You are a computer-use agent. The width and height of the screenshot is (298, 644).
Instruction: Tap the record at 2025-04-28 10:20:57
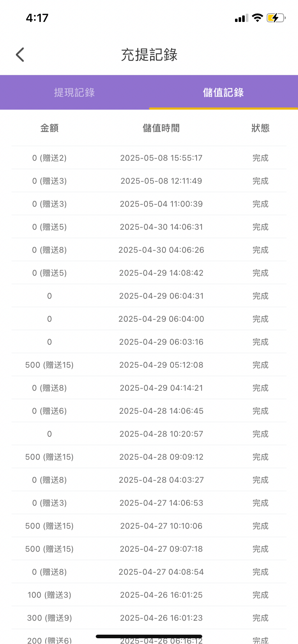point(161,434)
